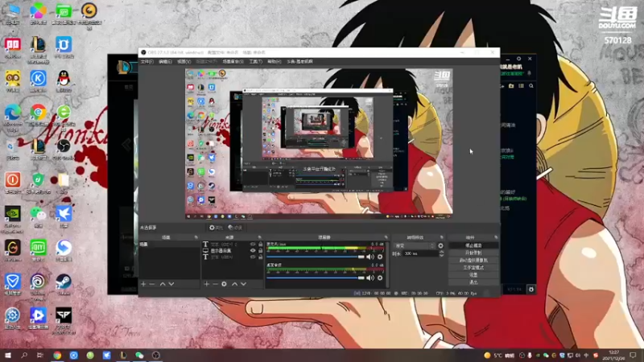The image size is (644, 362).
Task: Pop out the Sources dock via its header icon
Action: (x=259, y=237)
